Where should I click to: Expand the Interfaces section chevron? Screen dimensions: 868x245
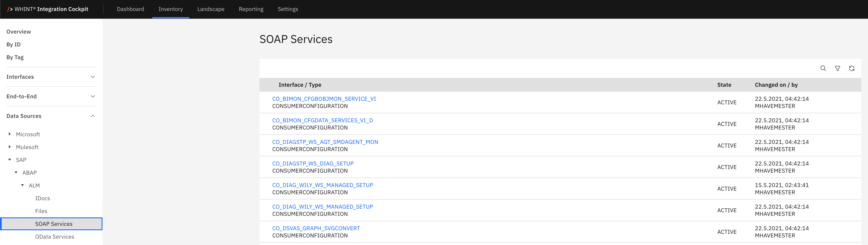[93, 77]
